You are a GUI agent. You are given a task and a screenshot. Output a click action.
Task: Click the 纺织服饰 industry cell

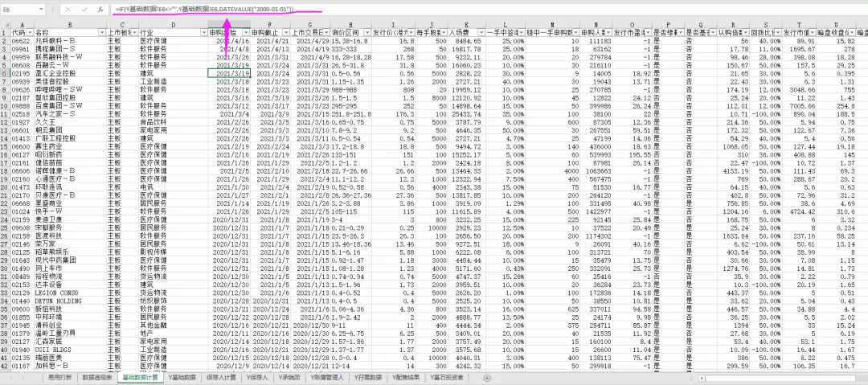pos(173,301)
